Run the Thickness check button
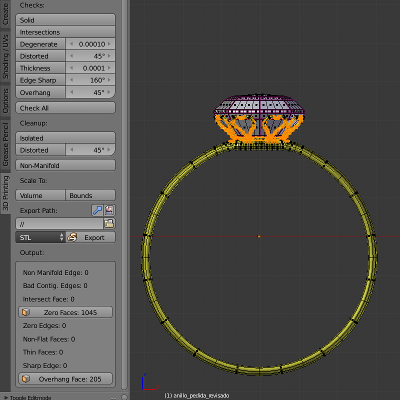Screen dimensions: 400x400 [40, 68]
